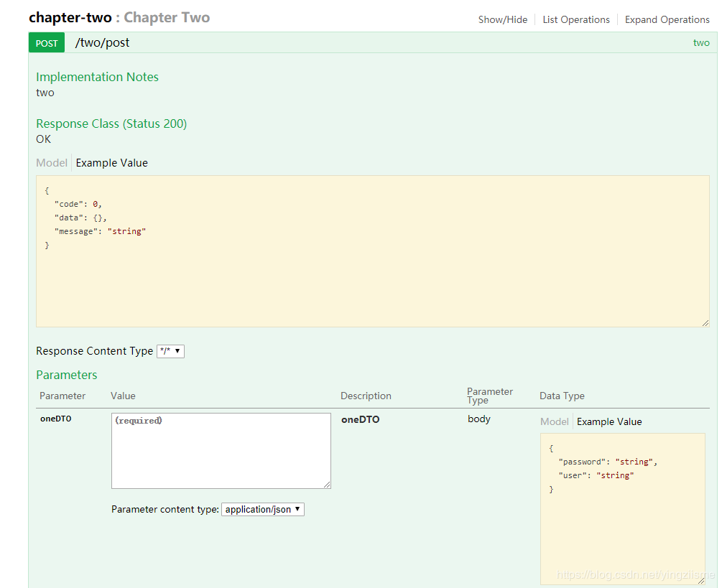Click the 'body' parameter type value
Image resolution: width=722 pixels, height=588 pixels.
(x=479, y=419)
